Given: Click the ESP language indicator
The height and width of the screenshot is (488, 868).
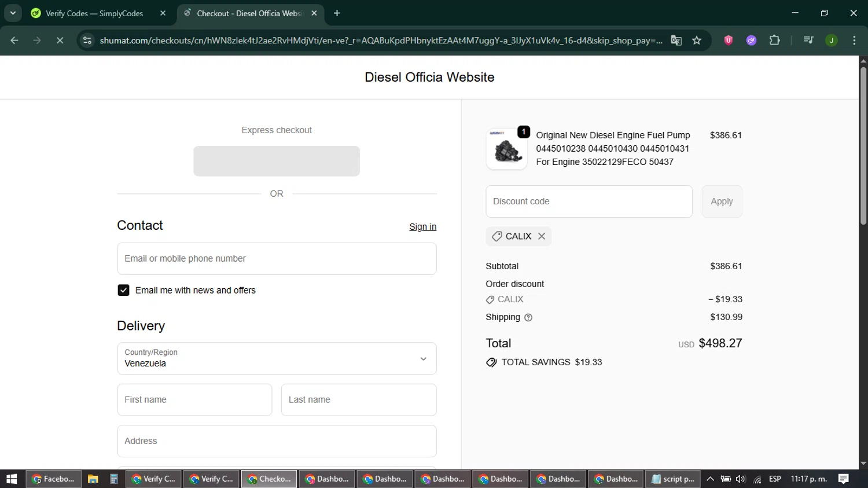Looking at the screenshot, I should pos(775,479).
